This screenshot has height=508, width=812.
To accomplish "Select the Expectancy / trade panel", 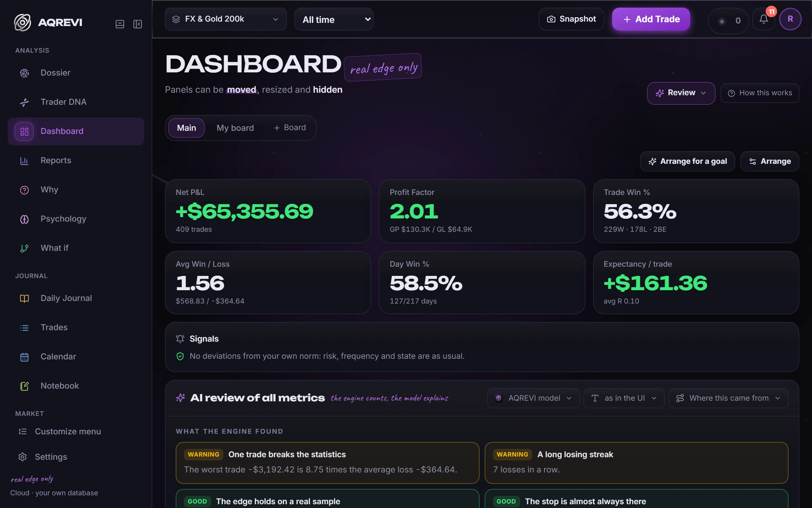I will click(x=696, y=283).
